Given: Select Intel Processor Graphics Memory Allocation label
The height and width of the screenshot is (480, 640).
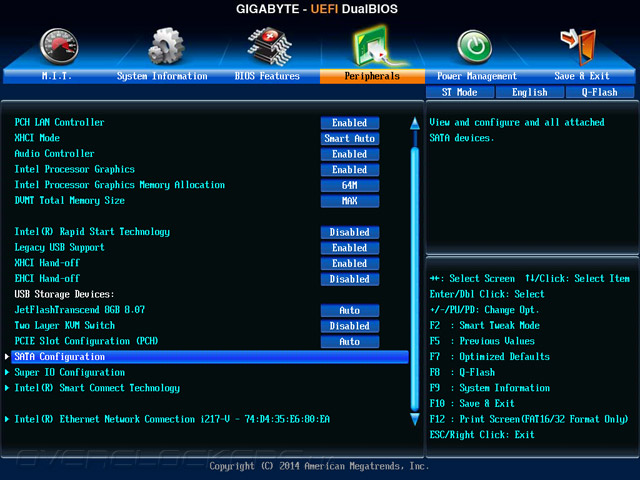Looking at the screenshot, I should pyautogui.click(x=120, y=185).
